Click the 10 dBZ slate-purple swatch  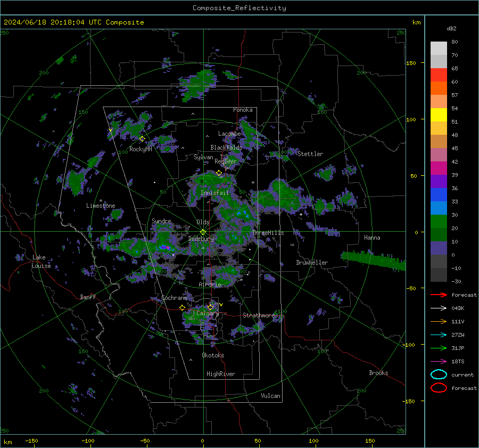[x=439, y=248]
